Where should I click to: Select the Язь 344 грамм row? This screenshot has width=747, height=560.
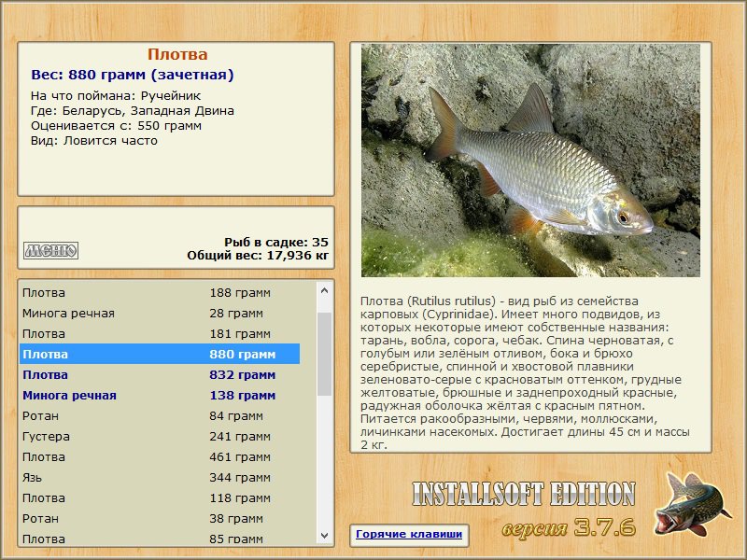tap(160, 477)
